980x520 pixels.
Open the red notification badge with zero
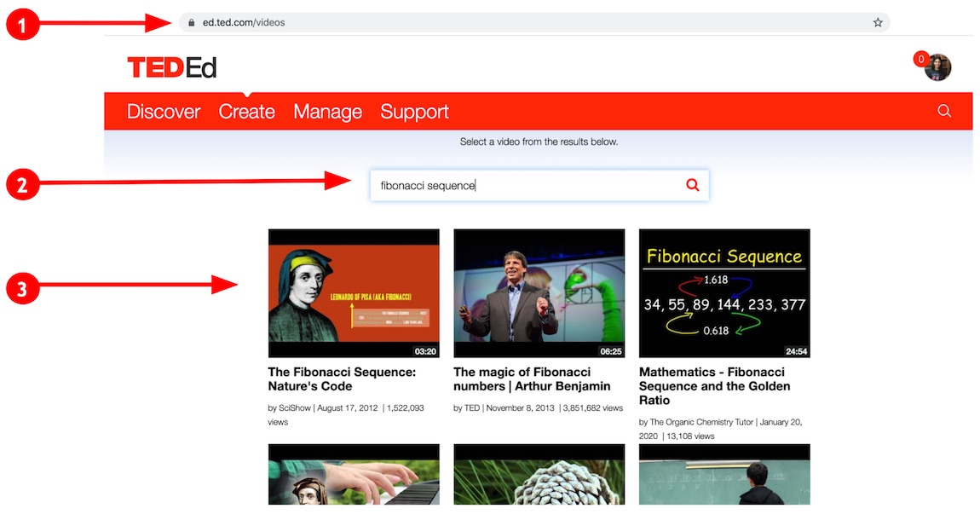click(920, 59)
